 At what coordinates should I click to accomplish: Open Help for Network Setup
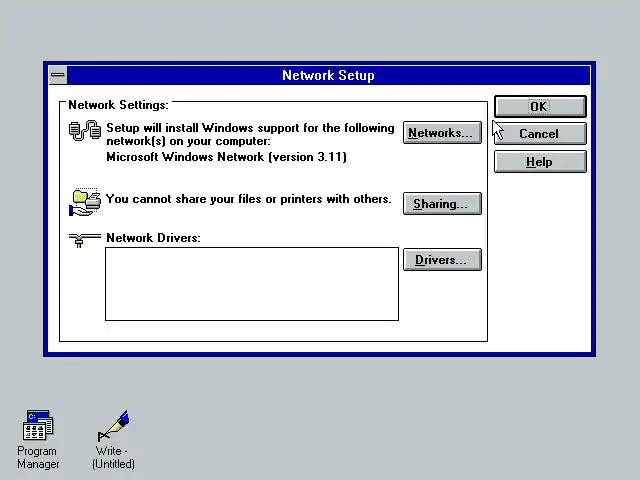pyautogui.click(x=540, y=162)
